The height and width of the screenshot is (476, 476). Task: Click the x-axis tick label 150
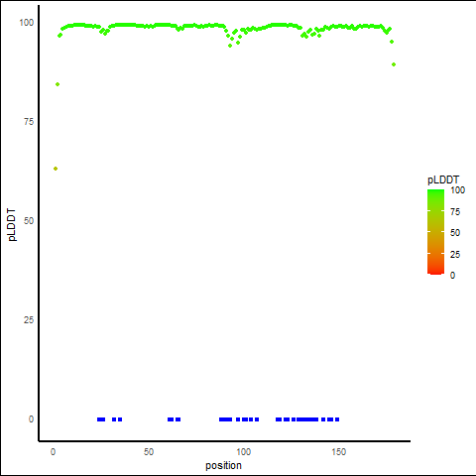338,452
